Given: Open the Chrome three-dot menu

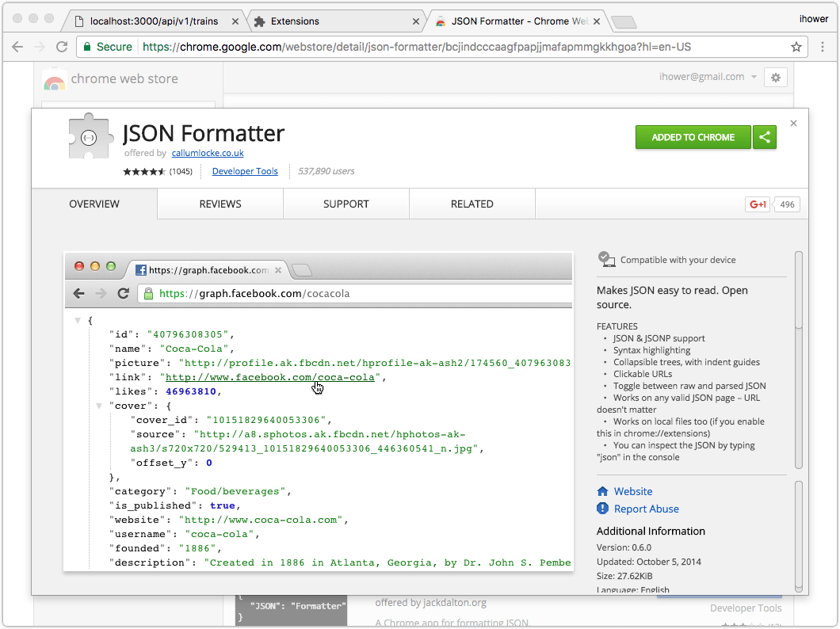Looking at the screenshot, I should click(823, 47).
